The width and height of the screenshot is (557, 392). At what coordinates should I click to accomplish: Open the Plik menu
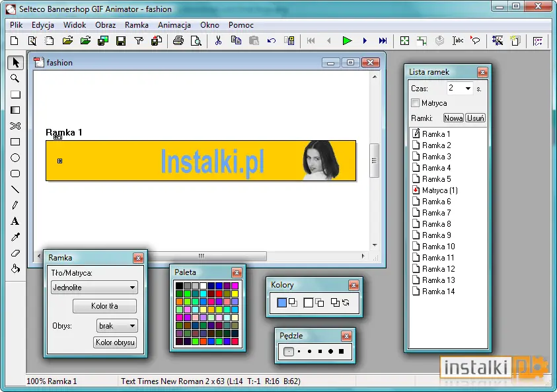point(17,25)
